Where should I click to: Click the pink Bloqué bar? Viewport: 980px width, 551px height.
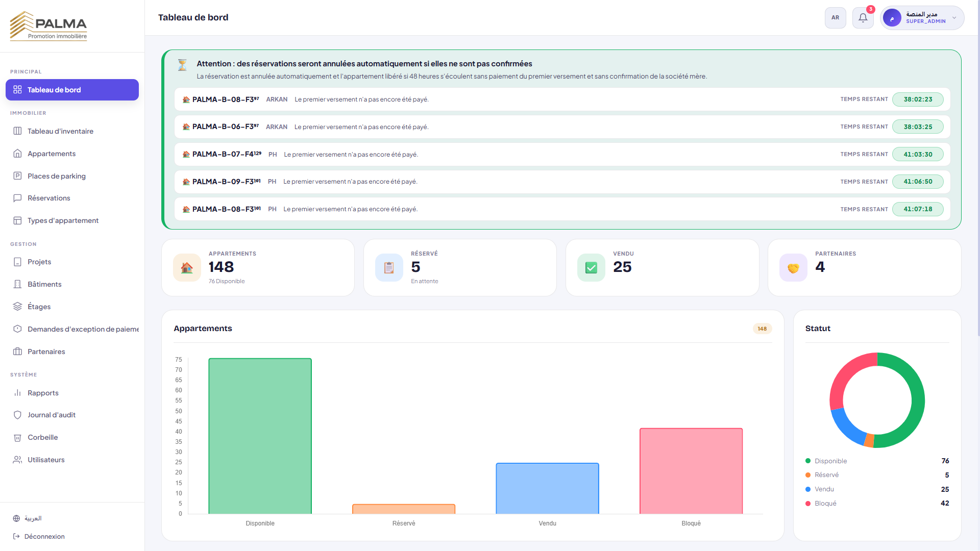691,471
